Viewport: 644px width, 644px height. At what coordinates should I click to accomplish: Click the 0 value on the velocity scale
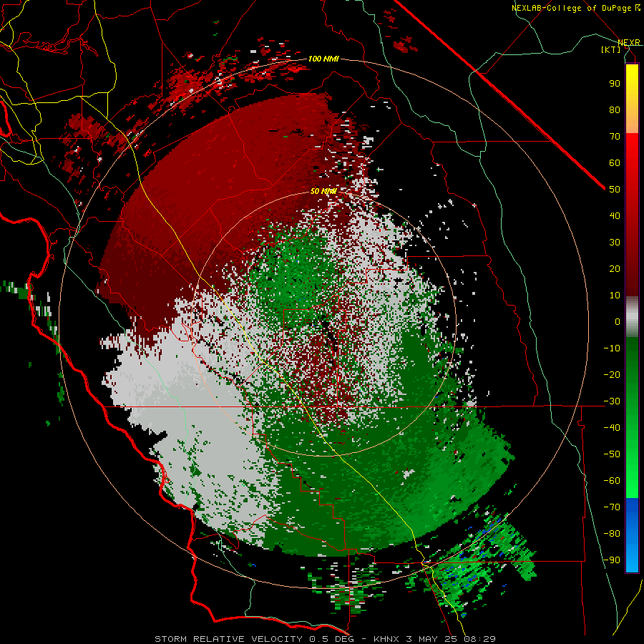pyautogui.click(x=618, y=321)
